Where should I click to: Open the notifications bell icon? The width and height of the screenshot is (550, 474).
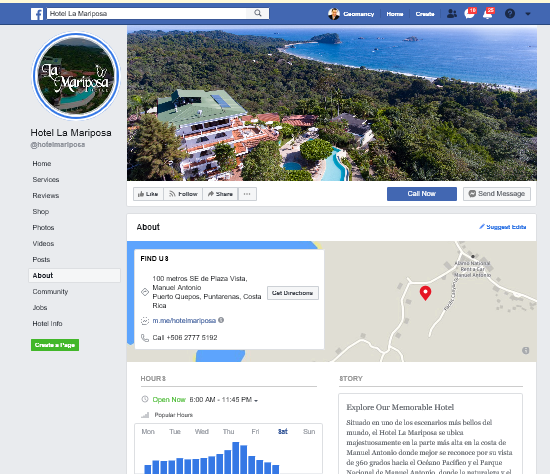coord(488,13)
